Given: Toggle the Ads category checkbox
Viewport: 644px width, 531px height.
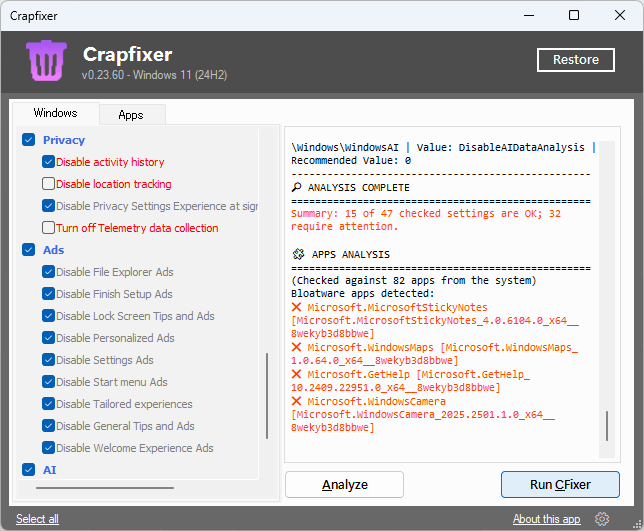Looking at the screenshot, I should pyautogui.click(x=28, y=250).
